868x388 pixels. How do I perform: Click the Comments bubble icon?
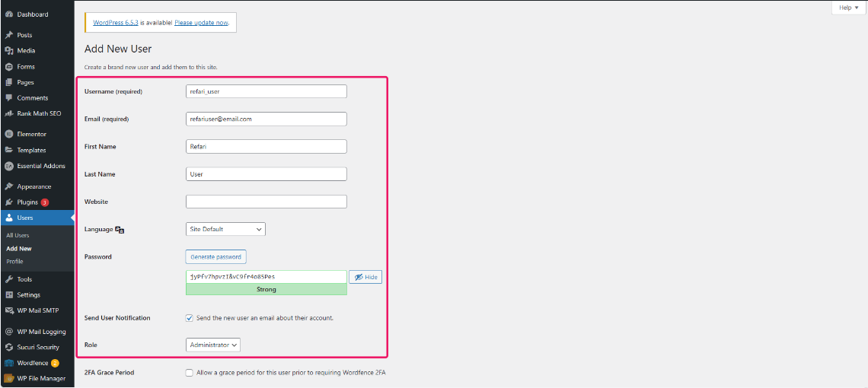click(9, 98)
